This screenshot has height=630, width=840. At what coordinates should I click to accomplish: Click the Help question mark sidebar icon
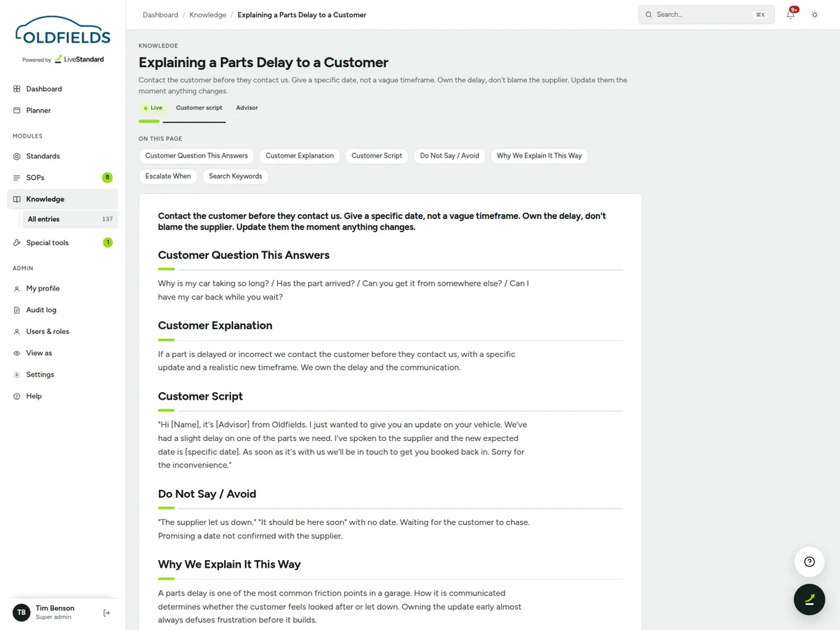coord(17,396)
